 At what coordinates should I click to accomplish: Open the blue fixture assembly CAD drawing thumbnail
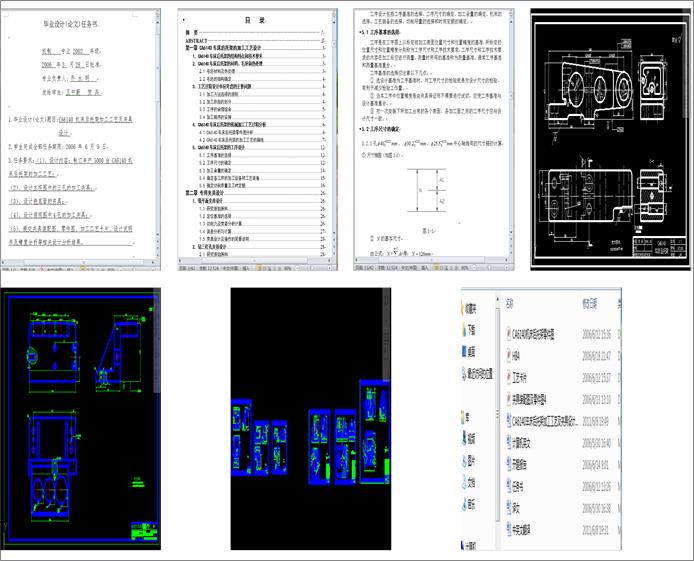point(80,419)
